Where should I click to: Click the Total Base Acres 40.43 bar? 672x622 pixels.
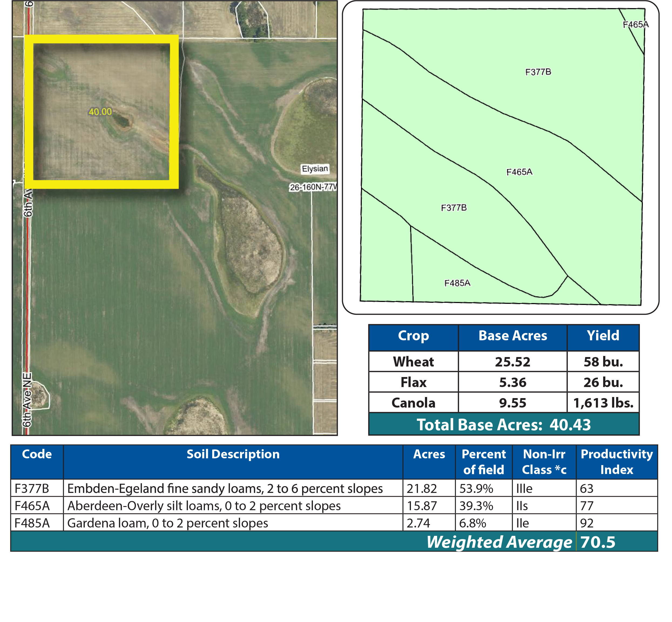(504, 425)
